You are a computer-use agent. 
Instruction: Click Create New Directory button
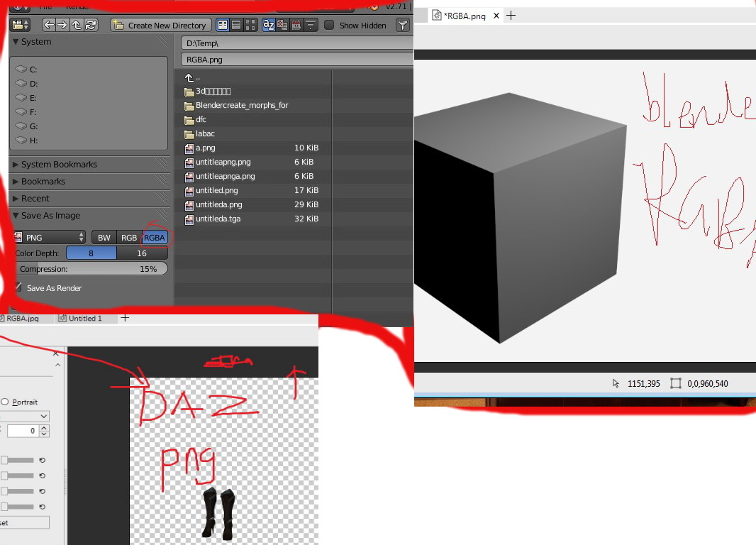click(x=160, y=25)
